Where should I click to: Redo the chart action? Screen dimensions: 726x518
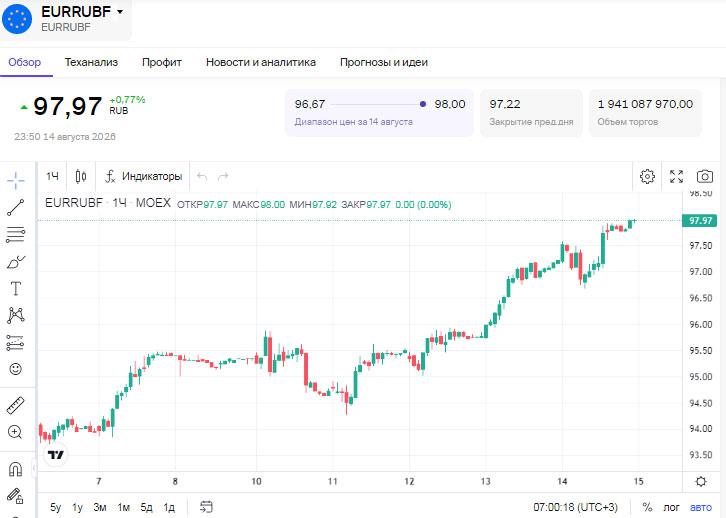tap(223, 176)
